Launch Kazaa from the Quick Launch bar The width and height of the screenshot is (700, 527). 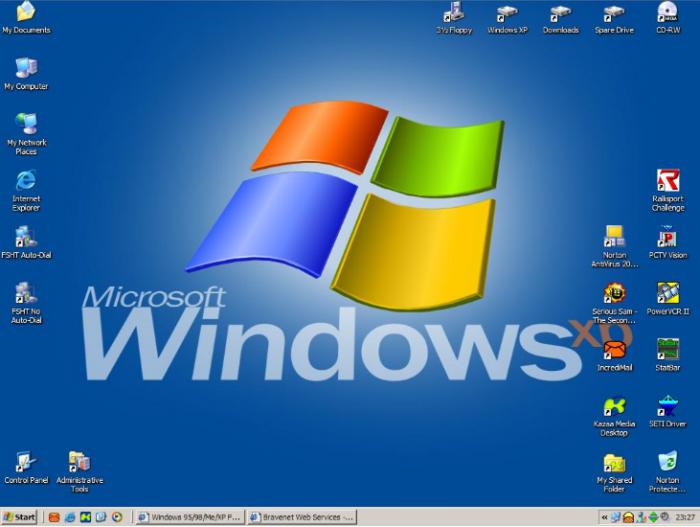point(85,517)
